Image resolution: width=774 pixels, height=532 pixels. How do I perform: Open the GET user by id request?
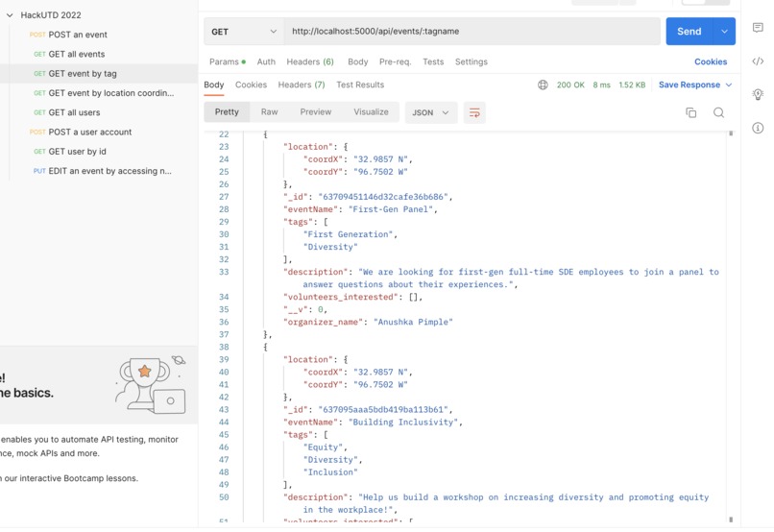coord(99,152)
